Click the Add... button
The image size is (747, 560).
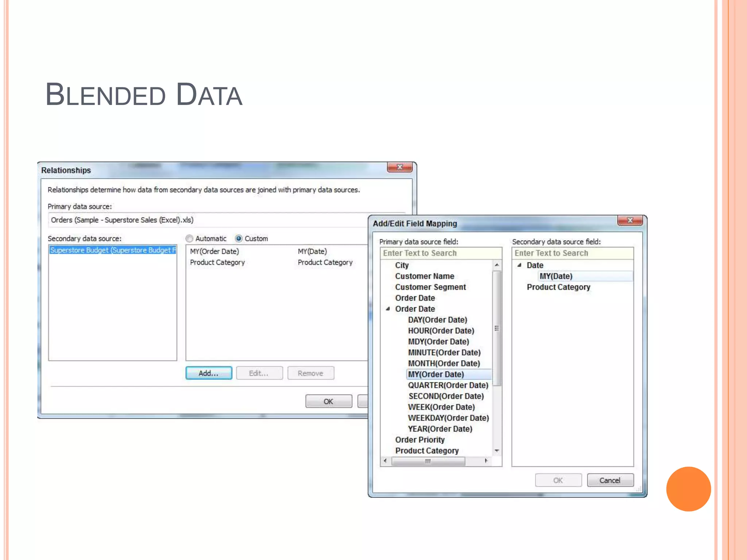209,373
